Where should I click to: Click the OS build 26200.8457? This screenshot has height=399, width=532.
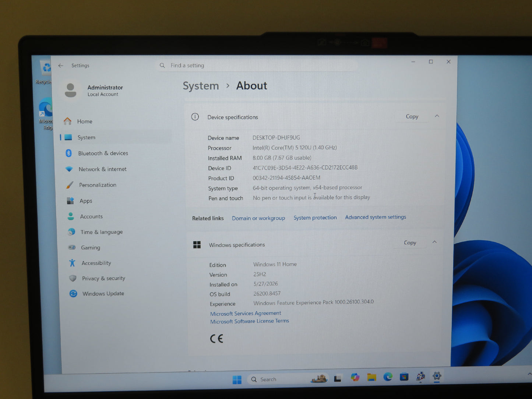[267, 293]
